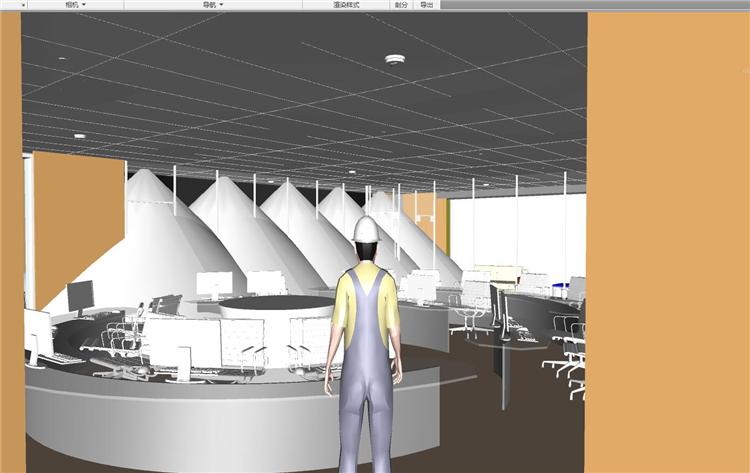750x473 pixels.
Task: Select the white monitor at the far left edge
Action: (x=38, y=333)
